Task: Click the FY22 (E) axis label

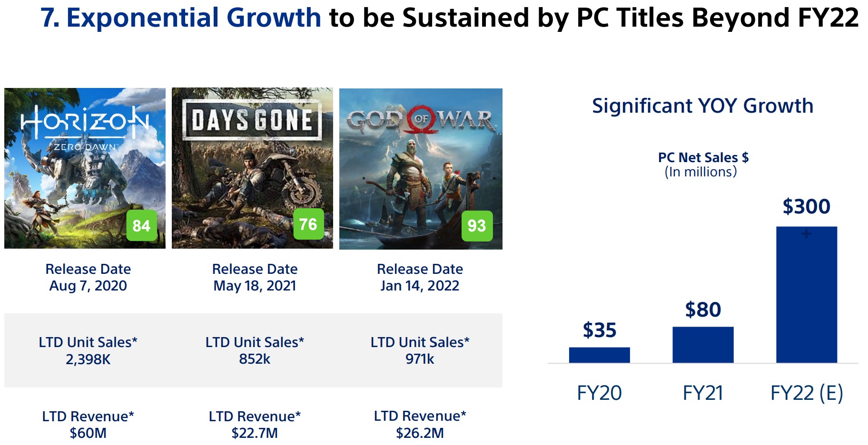Action: click(x=807, y=393)
